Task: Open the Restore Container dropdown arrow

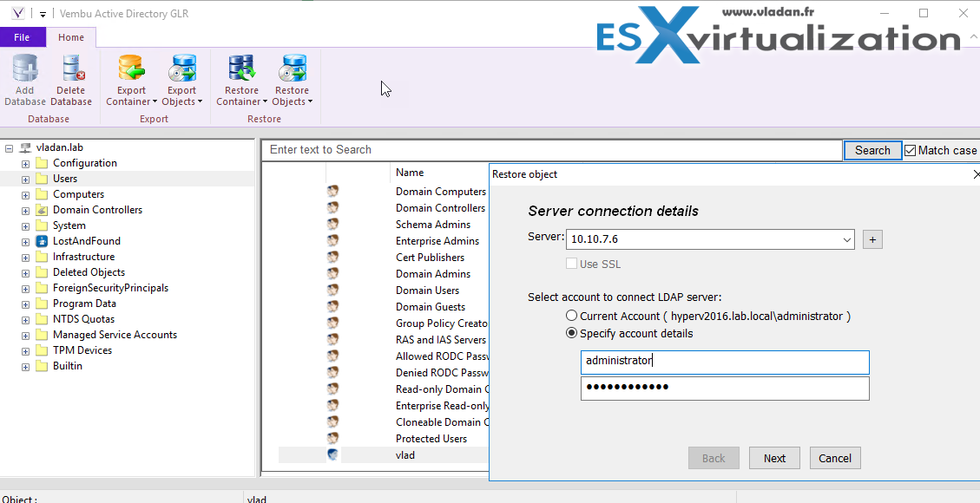Action: pyautogui.click(x=265, y=101)
